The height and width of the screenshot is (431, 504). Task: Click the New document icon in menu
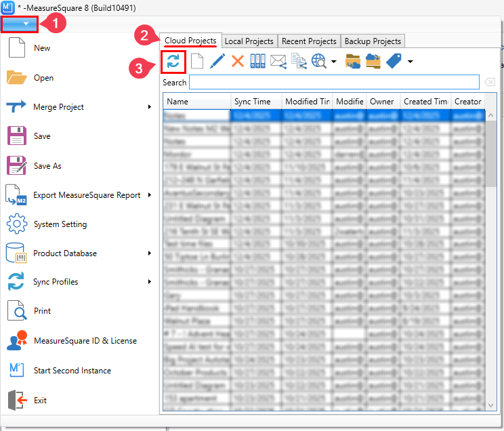17,47
